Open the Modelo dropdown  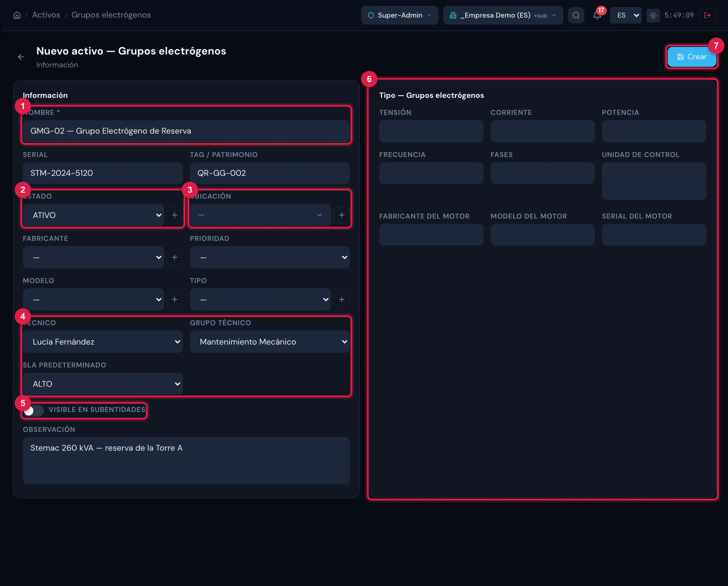pos(93,299)
